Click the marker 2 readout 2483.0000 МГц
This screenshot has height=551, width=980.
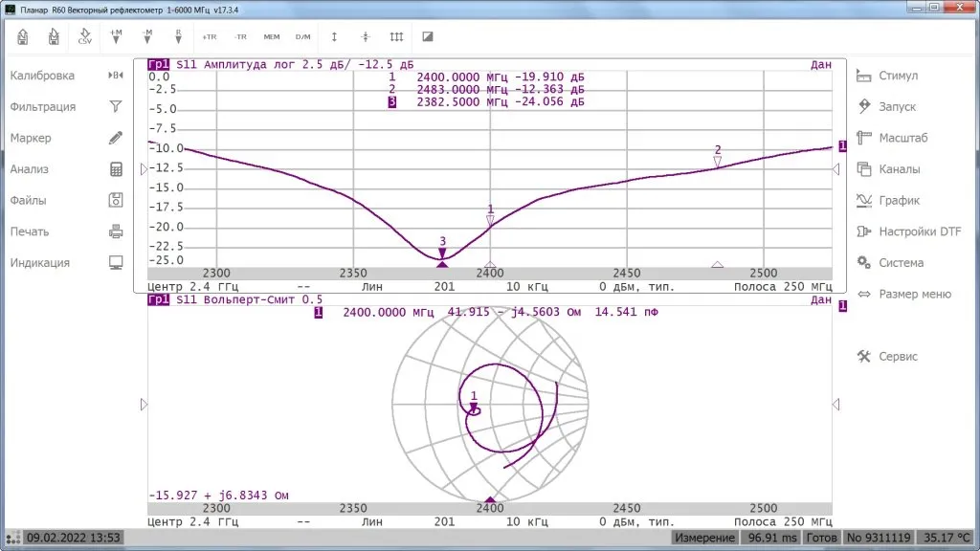tap(462, 89)
